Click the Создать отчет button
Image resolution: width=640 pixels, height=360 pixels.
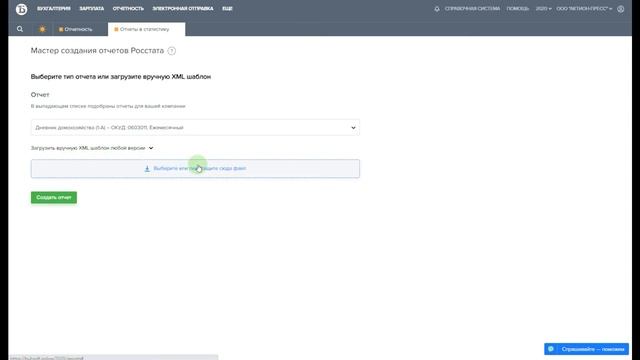pyautogui.click(x=54, y=198)
